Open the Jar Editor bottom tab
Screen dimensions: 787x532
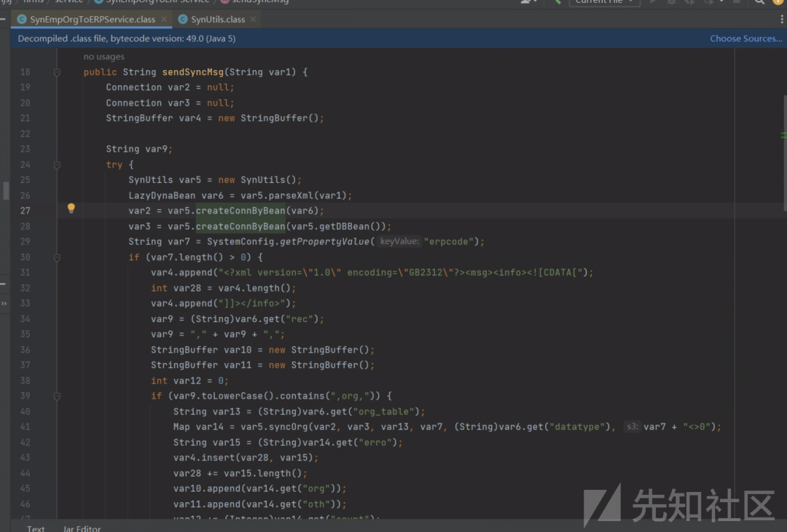point(82,528)
